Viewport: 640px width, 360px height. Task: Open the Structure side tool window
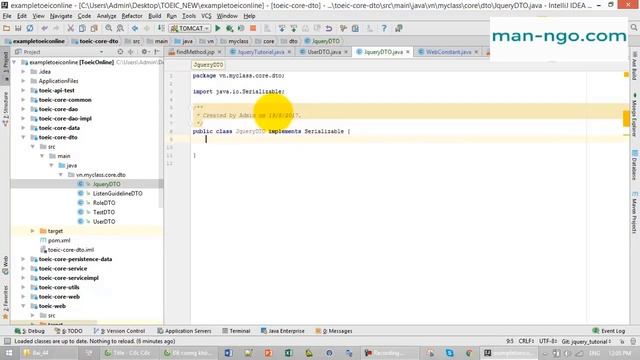[5, 108]
